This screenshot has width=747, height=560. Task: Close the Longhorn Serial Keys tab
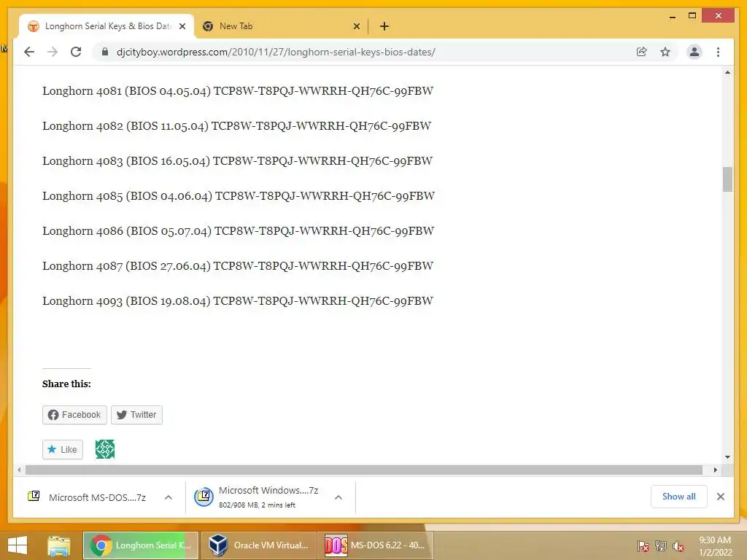182,26
